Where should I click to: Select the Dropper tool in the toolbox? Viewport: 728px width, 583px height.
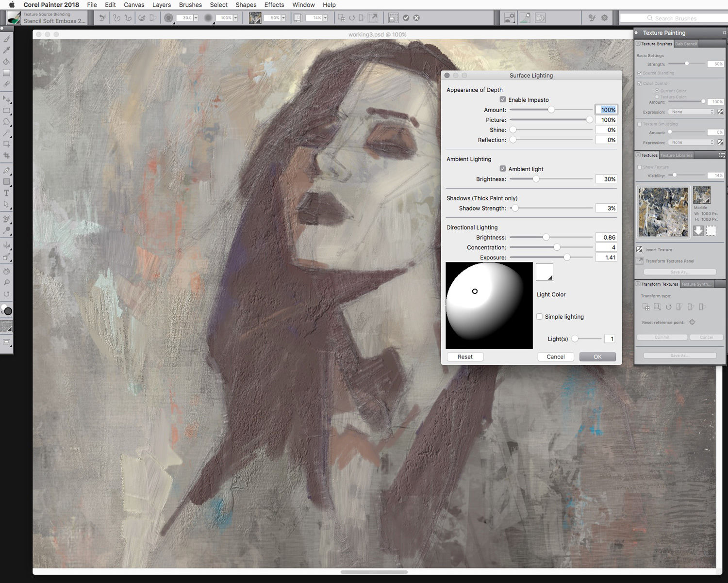7,50
